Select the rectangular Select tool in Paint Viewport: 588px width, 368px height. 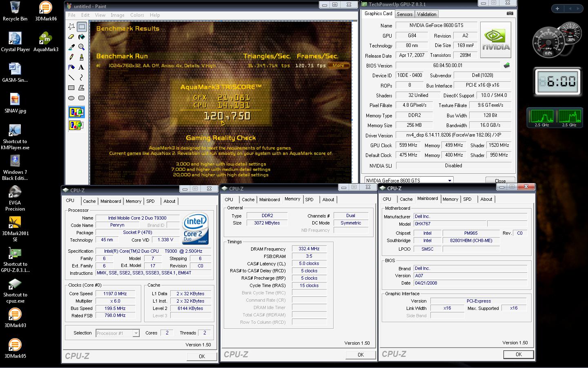82,27
